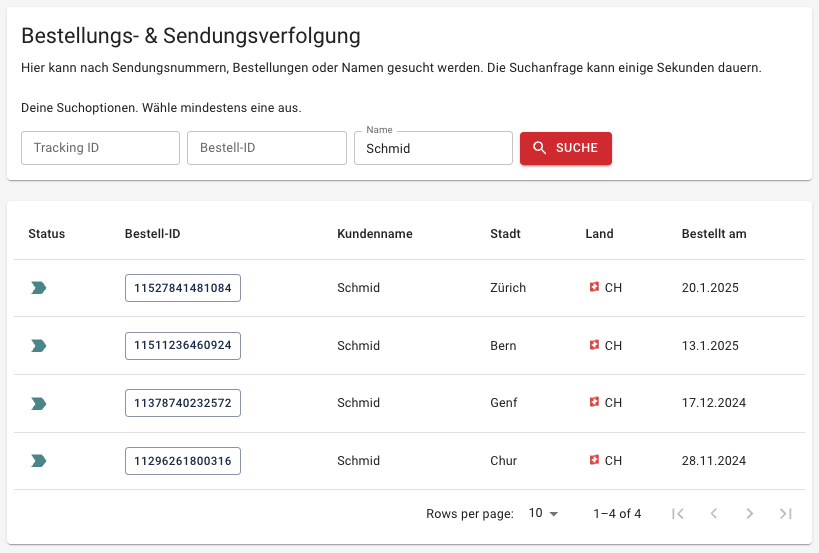The height and width of the screenshot is (553, 819).
Task: Click the Kundenname column header
Action: click(x=375, y=234)
